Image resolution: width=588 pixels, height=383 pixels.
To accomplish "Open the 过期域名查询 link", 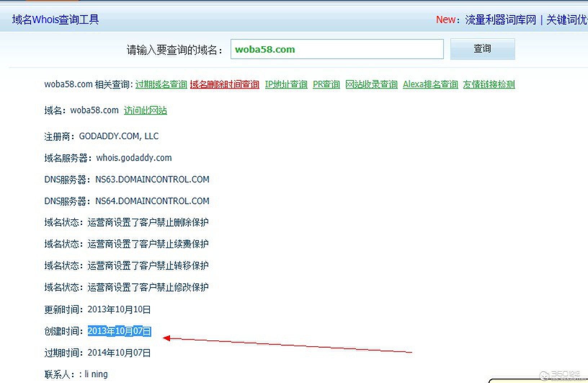I will pyautogui.click(x=161, y=84).
